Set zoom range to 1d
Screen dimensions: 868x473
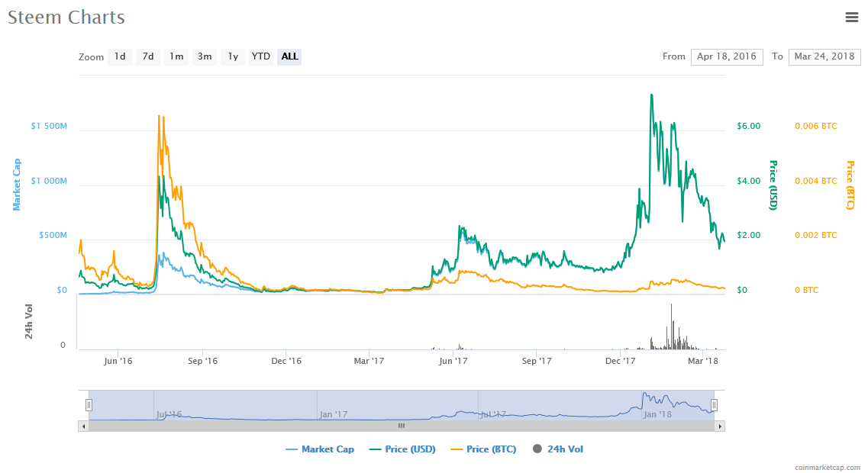(120, 56)
